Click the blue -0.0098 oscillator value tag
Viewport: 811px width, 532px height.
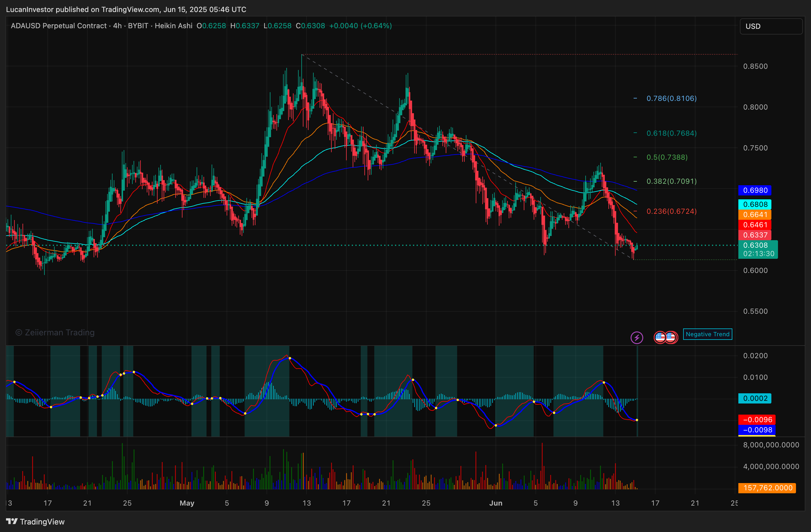coord(756,430)
